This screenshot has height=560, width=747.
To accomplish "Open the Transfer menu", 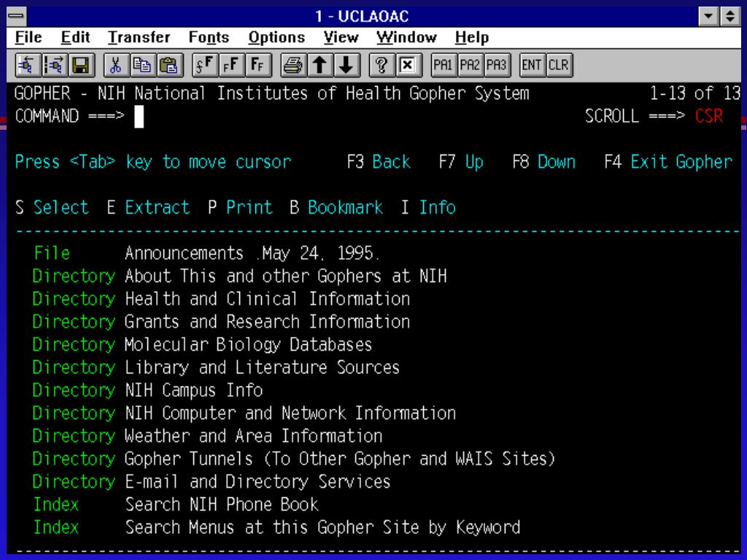I will pyautogui.click(x=139, y=37).
